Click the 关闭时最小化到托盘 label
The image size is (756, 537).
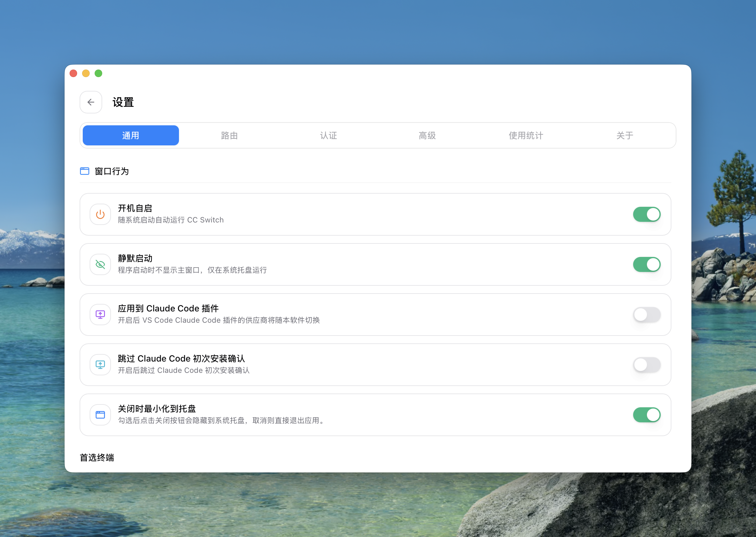tap(157, 409)
